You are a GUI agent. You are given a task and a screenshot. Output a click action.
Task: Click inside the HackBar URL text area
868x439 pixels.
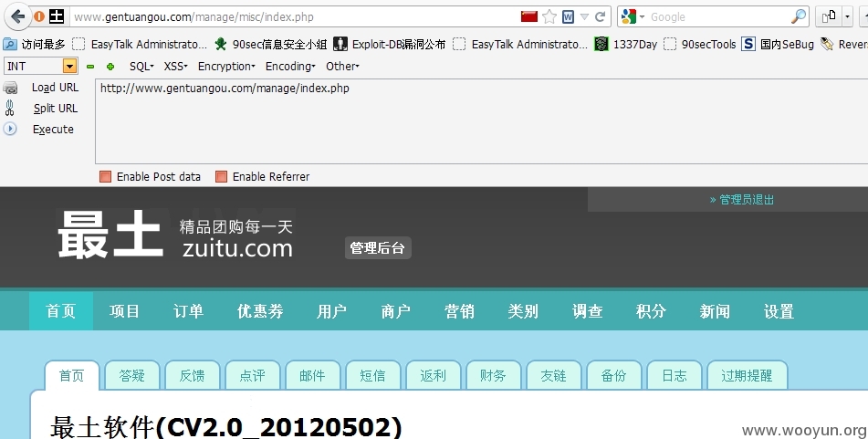pos(482,121)
